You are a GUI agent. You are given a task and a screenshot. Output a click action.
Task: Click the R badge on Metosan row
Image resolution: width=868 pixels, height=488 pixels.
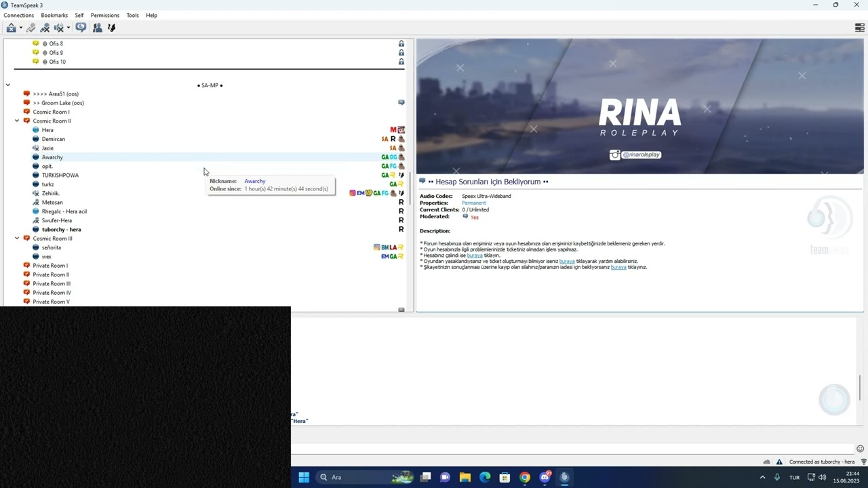(401, 202)
